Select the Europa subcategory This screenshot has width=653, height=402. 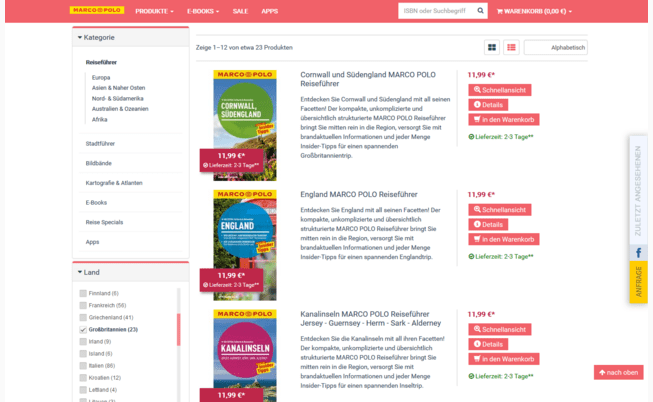[101, 77]
